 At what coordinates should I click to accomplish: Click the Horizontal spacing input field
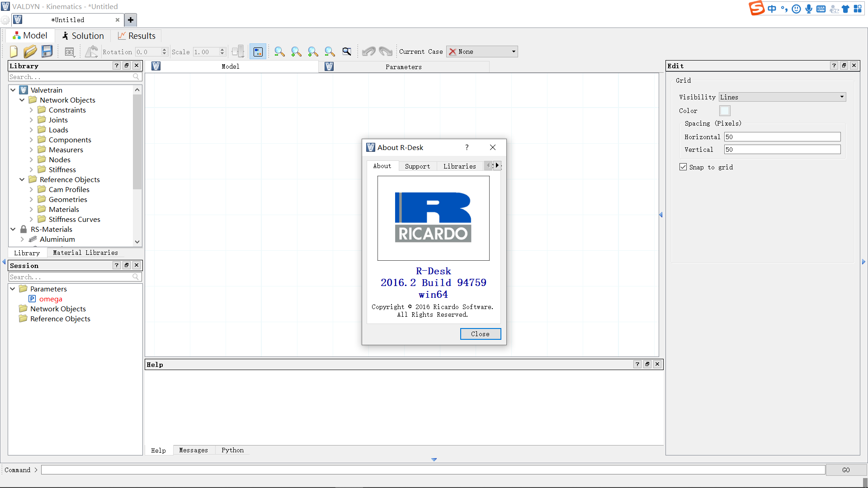point(782,137)
